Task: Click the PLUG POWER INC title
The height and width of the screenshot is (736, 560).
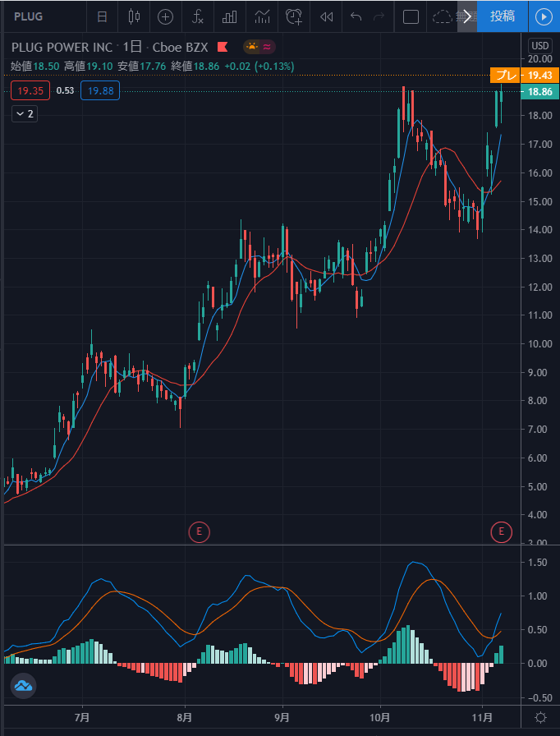Action: [62, 47]
